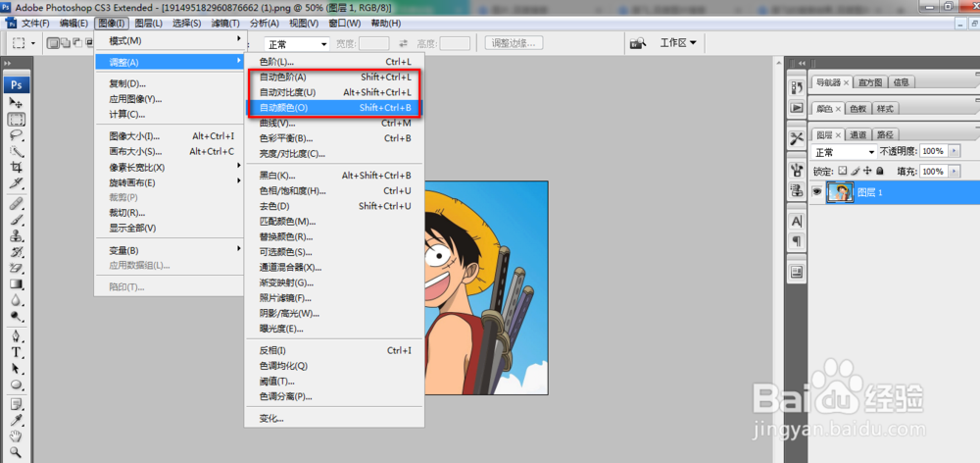Image resolution: width=980 pixels, height=463 pixels.
Task: Choose New Selection mode in options bar
Action: pos(54,43)
